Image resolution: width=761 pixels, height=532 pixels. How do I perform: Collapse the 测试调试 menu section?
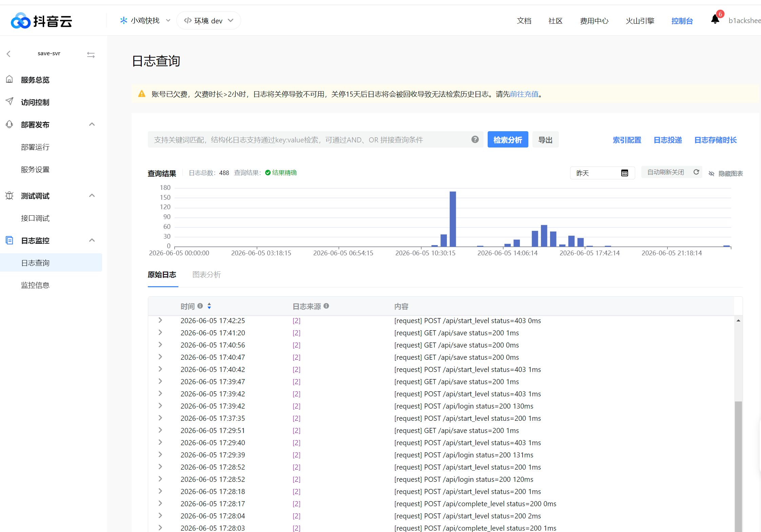click(92, 196)
